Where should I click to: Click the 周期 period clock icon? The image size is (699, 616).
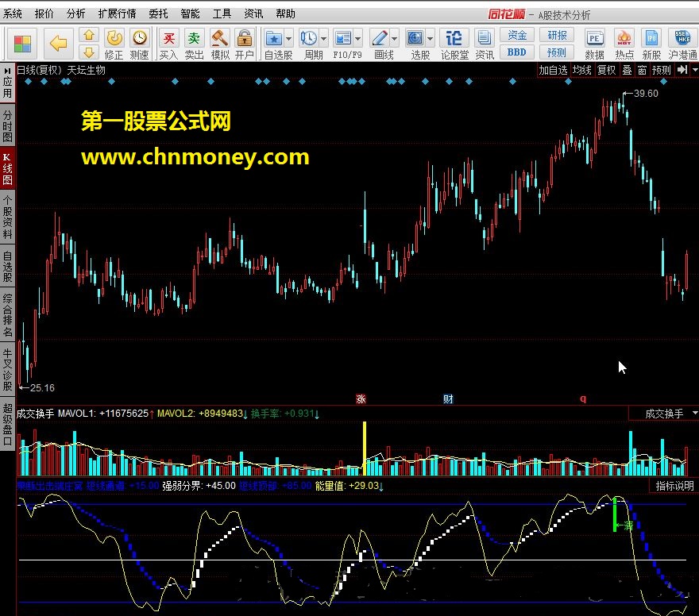tap(308, 38)
